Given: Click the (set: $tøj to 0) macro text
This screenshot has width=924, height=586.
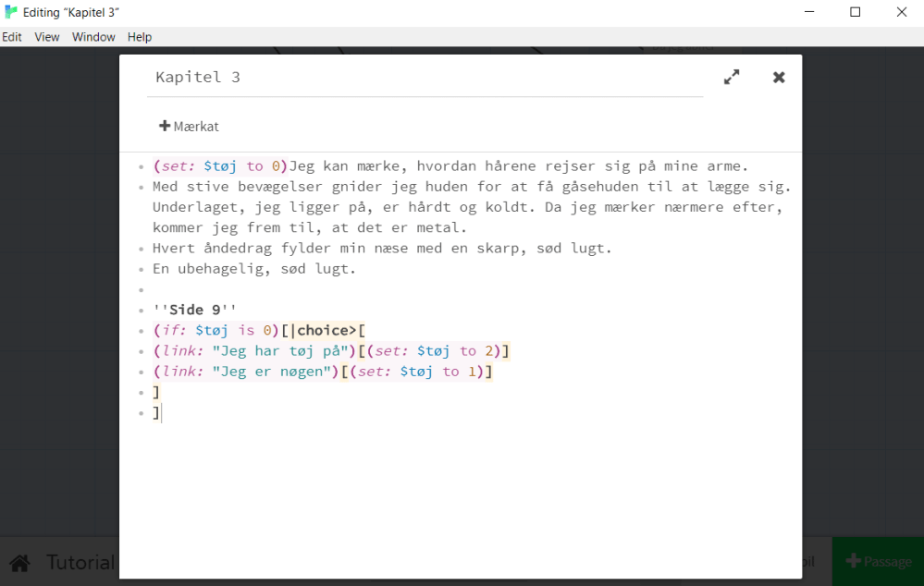Looking at the screenshot, I should tap(218, 165).
